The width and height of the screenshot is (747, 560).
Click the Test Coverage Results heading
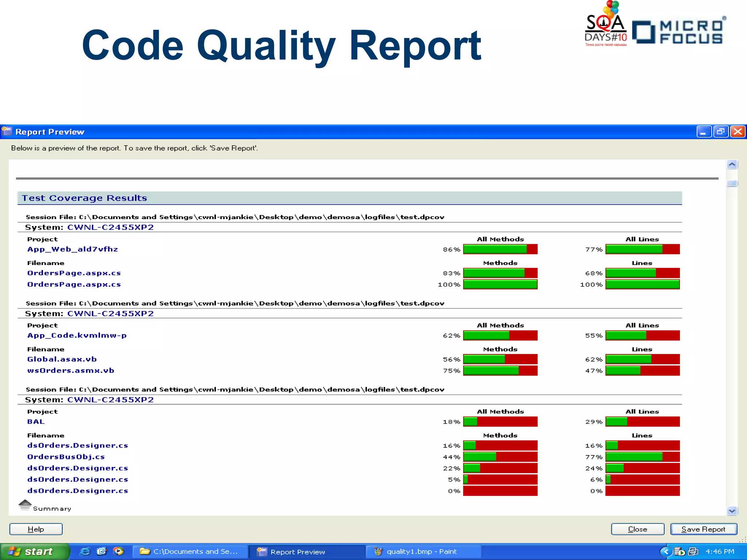point(84,198)
